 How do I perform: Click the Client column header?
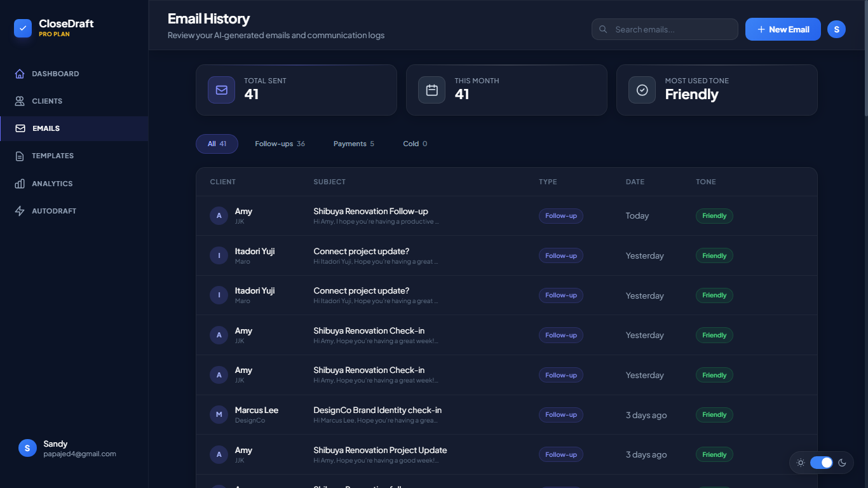tap(223, 182)
